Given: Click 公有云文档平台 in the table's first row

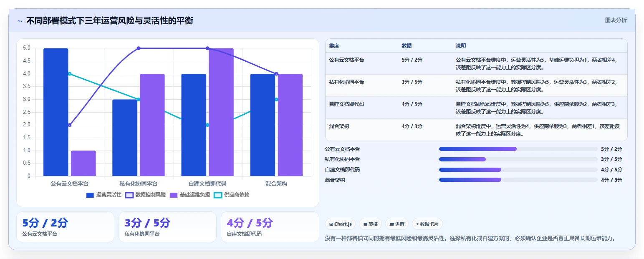Looking at the screenshot, I should 346,60.
